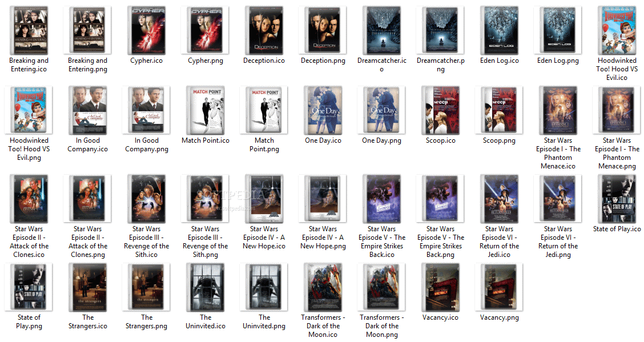Click Empire Strikes Back.ico icon
The height and width of the screenshot is (342, 644).
coord(381,199)
